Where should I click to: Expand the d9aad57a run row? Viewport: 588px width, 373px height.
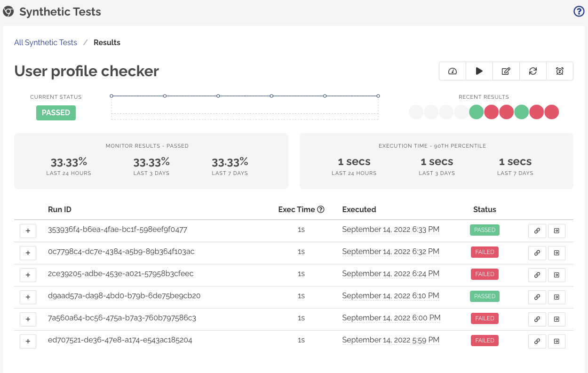point(28,297)
